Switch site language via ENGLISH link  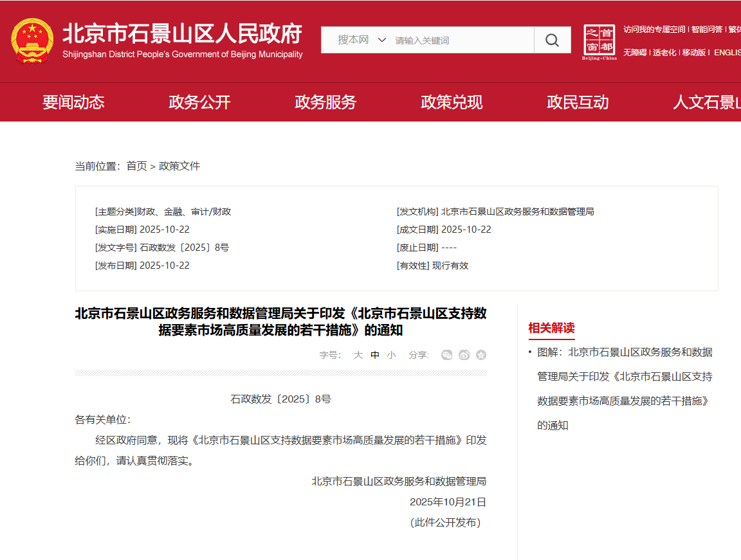[727, 53]
